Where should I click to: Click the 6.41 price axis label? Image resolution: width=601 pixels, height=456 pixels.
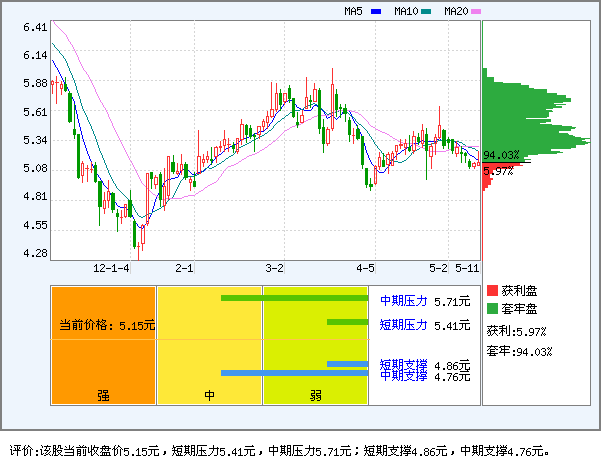pos(35,28)
